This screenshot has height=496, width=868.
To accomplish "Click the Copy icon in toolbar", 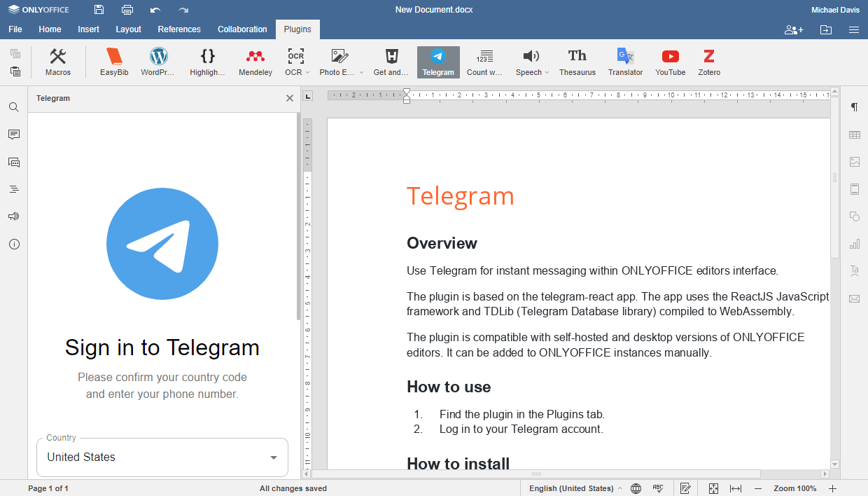I will (x=15, y=53).
